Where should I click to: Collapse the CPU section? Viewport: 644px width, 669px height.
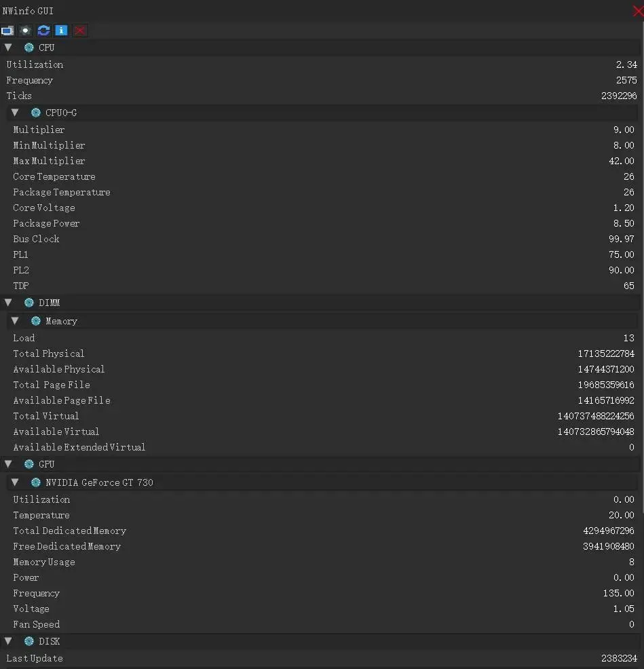(x=8, y=47)
